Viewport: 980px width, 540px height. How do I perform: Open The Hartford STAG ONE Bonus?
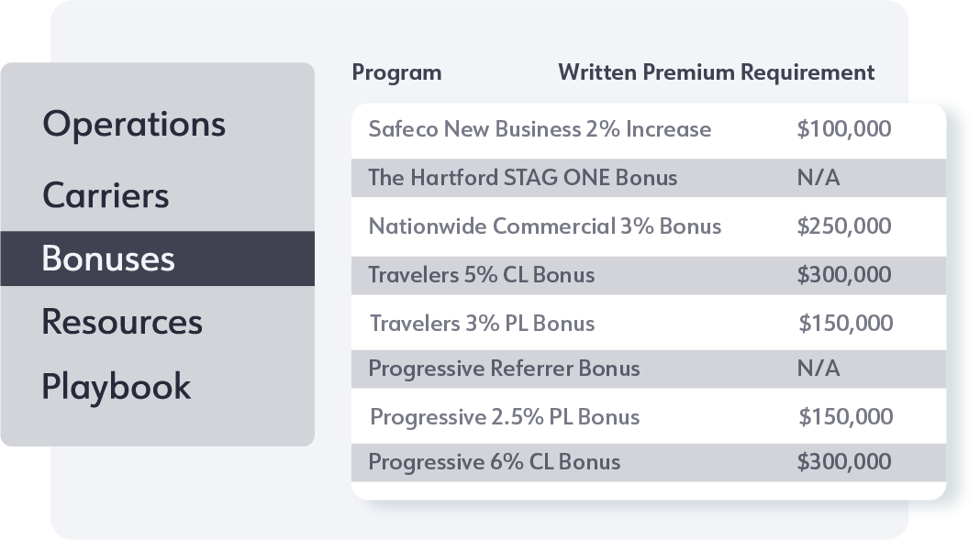522,178
